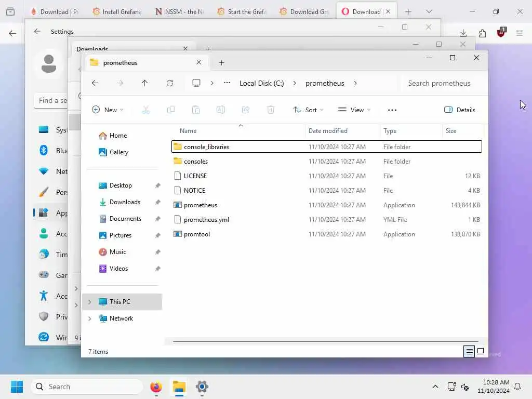Show hidden system tray icons
The height and width of the screenshot is (399, 532).
tap(435, 387)
